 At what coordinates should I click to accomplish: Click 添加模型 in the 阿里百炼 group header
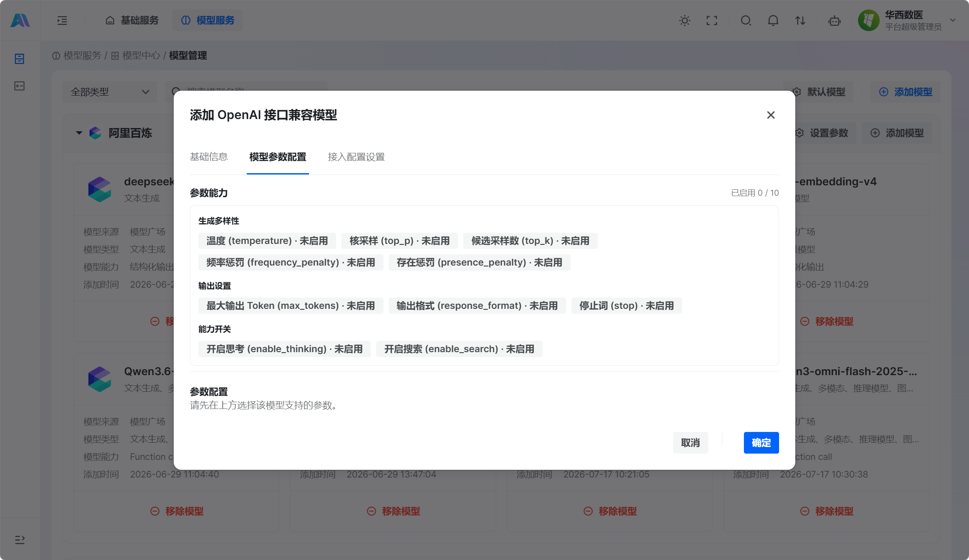[x=897, y=133]
